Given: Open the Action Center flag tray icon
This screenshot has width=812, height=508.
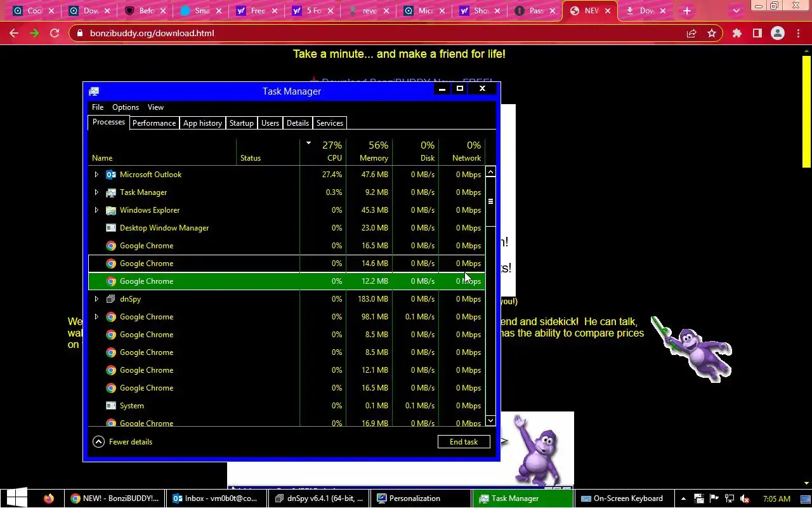Looking at the screenshot, I should point(714,498).
